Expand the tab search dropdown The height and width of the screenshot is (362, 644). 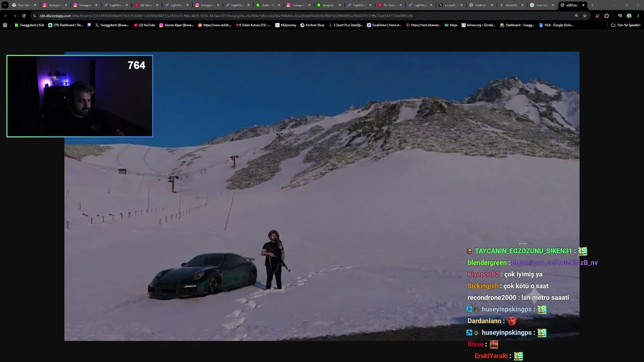[5, 5]
